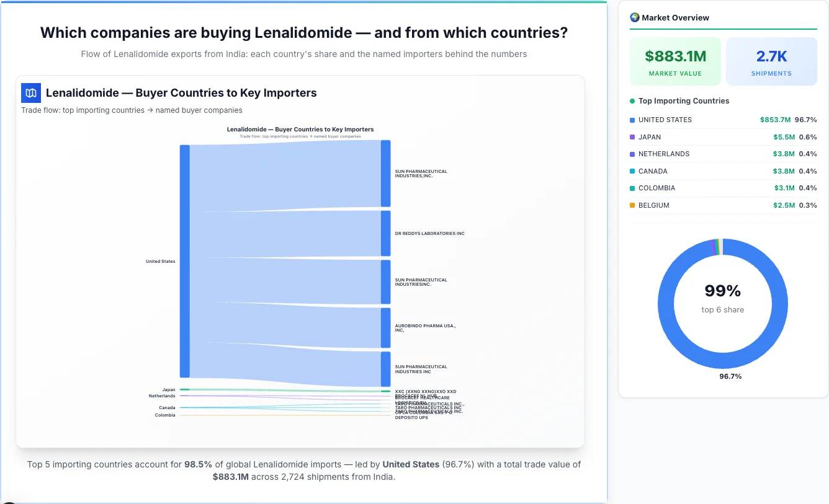Click the 2.7K SHIPMENTS card
Image resolution: width=829 pixels, height=504 pixels.
771,61
